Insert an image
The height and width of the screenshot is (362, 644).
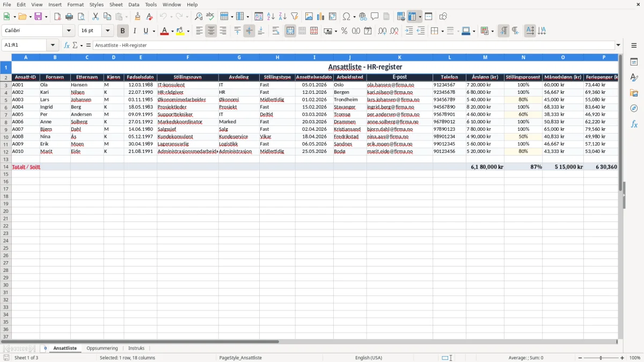point(309,17)
